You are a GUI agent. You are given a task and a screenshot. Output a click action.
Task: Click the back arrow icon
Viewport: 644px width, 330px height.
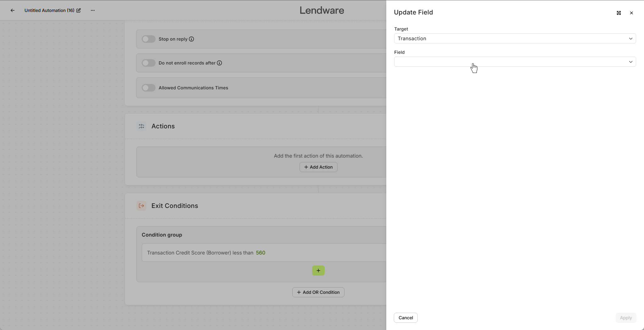coord(13,10)
